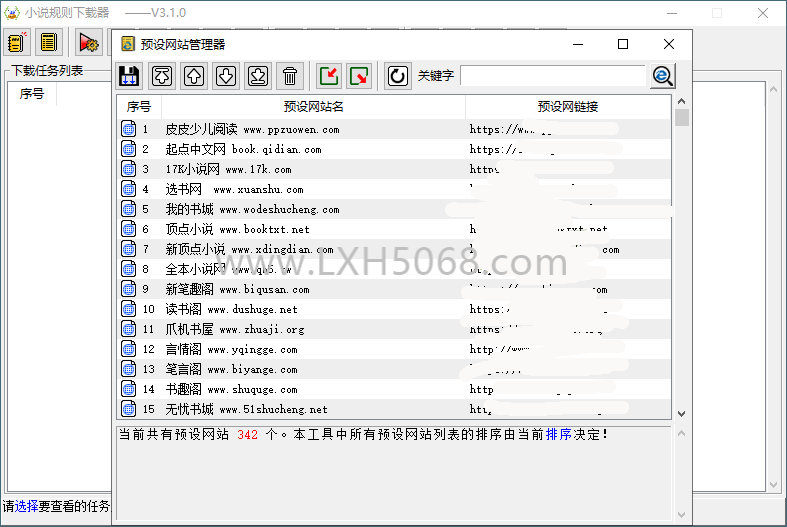Click the green import arrow icon

tap(329, 76)
